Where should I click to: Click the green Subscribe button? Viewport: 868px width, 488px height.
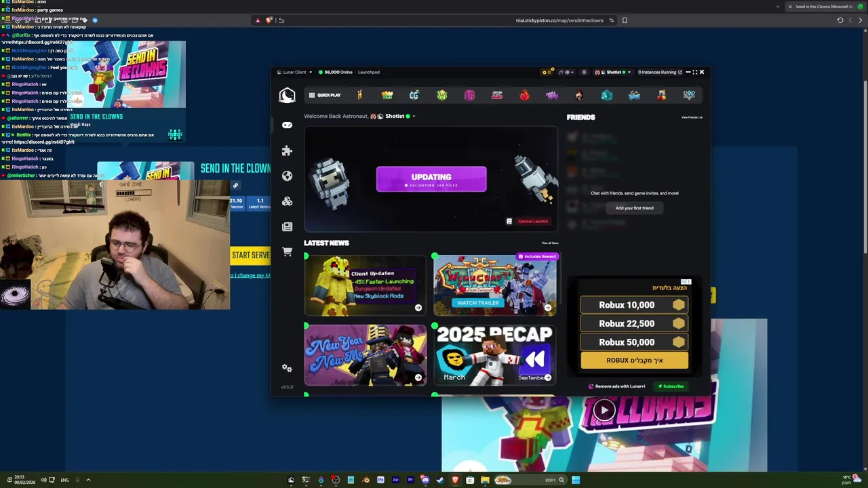point(671,386)
